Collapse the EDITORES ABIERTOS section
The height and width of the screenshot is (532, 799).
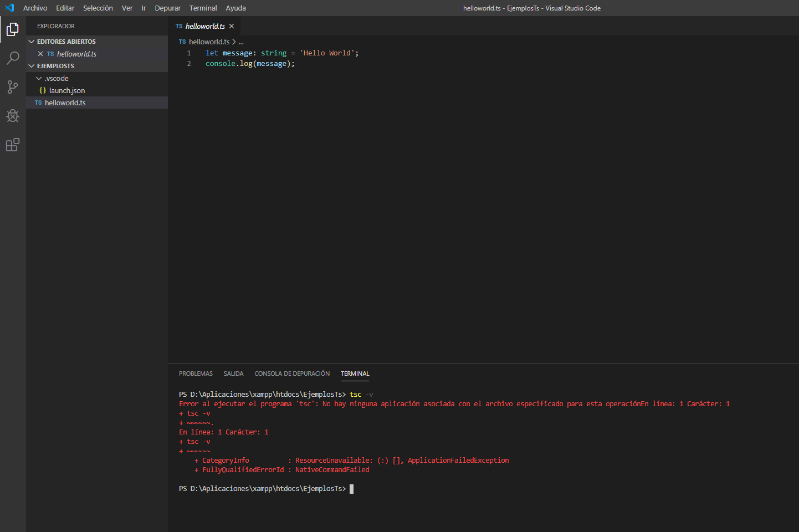(32, 42)
